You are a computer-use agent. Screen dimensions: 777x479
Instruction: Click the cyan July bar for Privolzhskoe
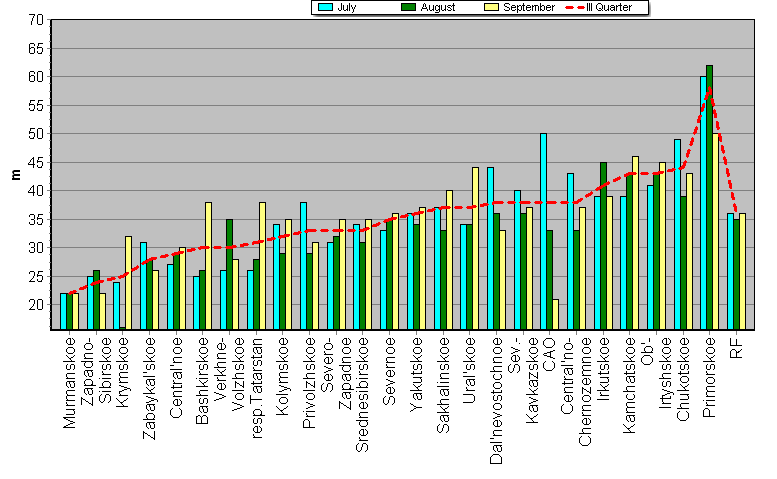pos(303,266)
